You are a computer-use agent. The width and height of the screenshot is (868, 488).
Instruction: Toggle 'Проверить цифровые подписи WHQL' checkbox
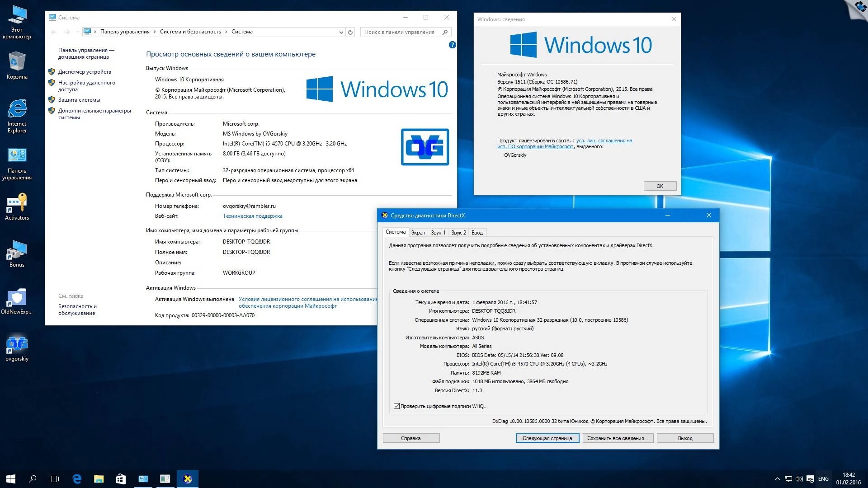point(397,406)
